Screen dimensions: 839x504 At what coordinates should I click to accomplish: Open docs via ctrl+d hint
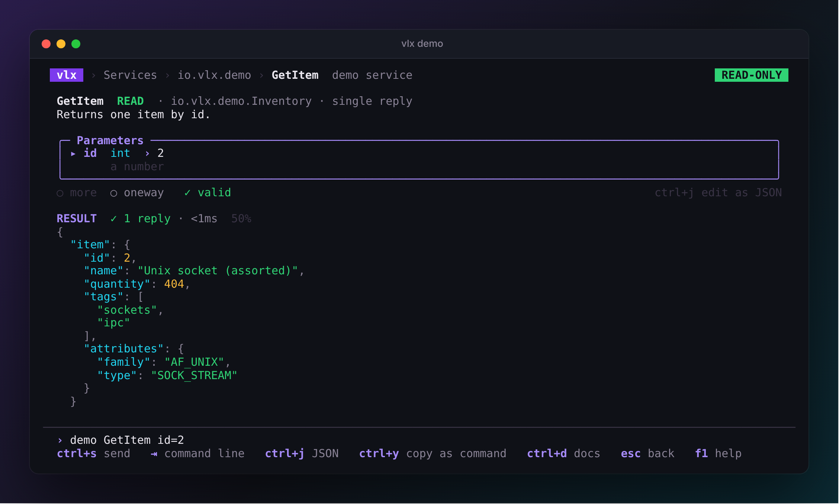click(564, 453)
